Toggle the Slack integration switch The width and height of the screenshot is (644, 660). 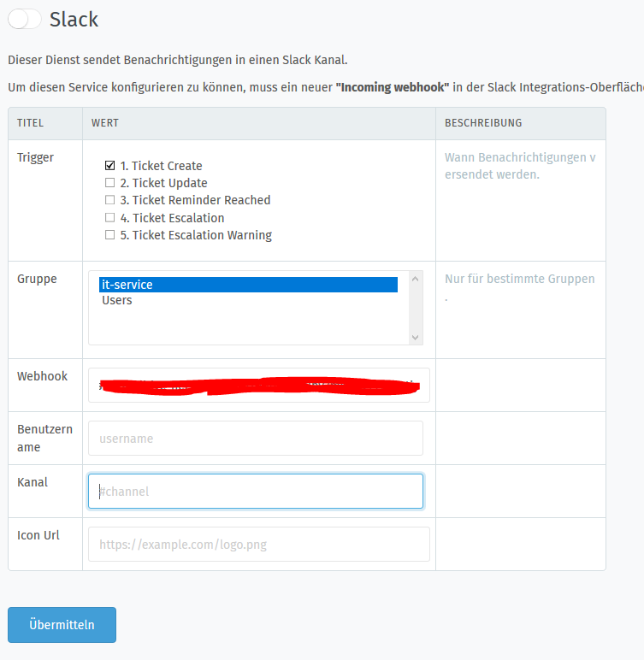(25, 20)
